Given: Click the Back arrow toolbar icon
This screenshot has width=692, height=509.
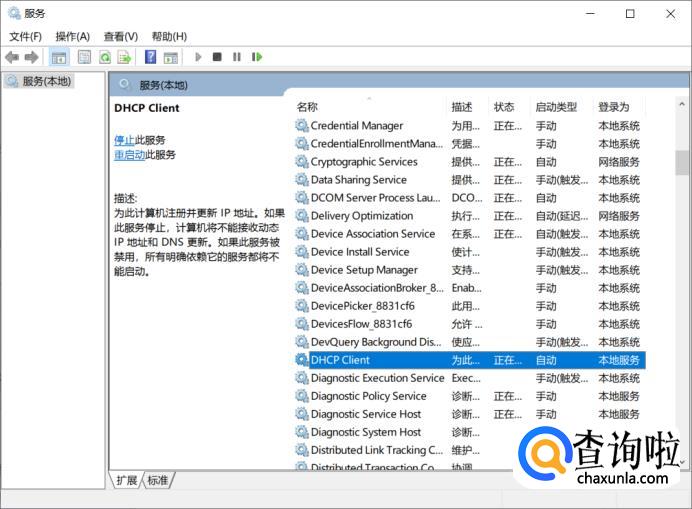Looking at the screenshot, I should pyautogui.click(x=12, y=57).
